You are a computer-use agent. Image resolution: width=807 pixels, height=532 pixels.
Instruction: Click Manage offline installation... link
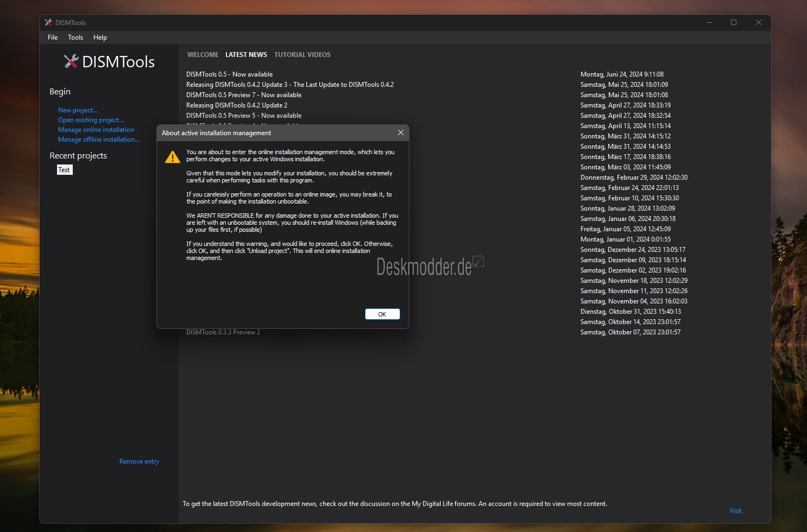99,140
